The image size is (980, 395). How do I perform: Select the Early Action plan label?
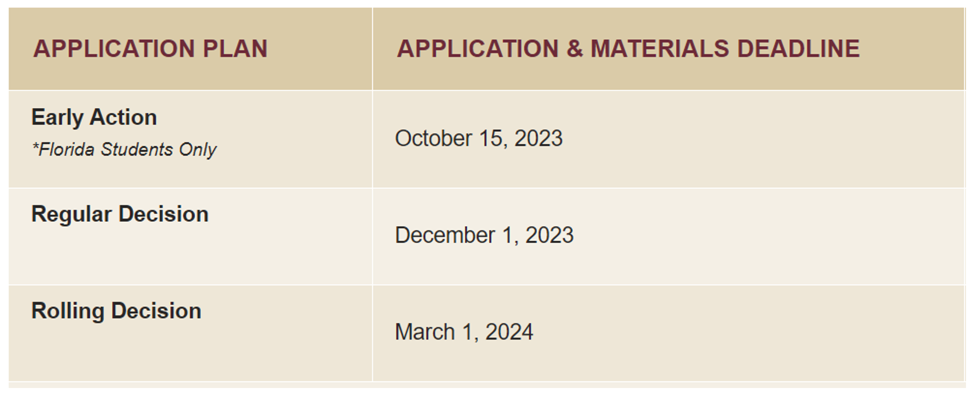[x=94, y=117]
